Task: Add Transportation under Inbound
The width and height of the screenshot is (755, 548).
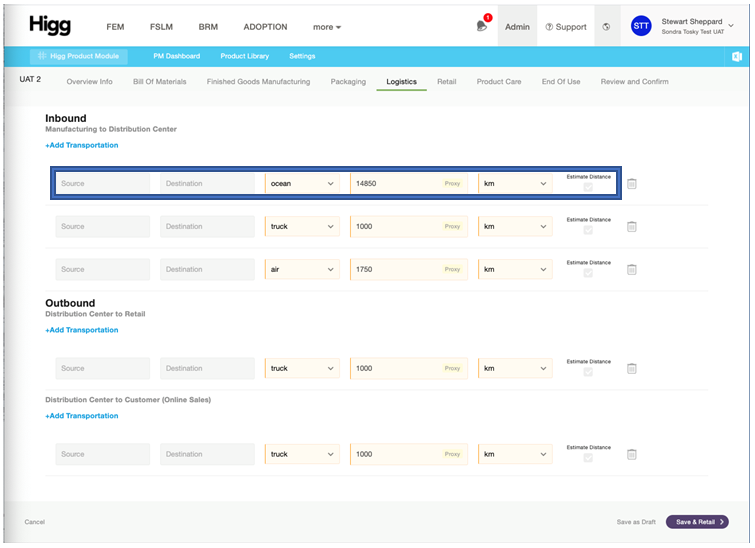Action: 82,145
